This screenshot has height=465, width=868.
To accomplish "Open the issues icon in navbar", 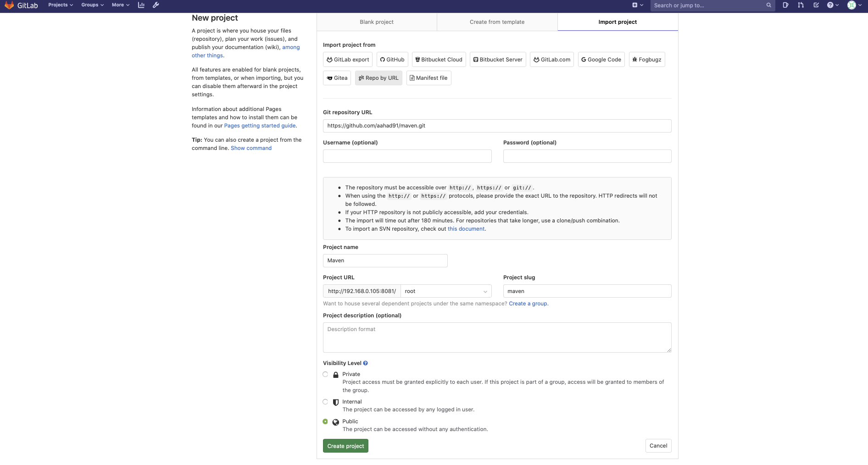I will [x=785, y=5].
